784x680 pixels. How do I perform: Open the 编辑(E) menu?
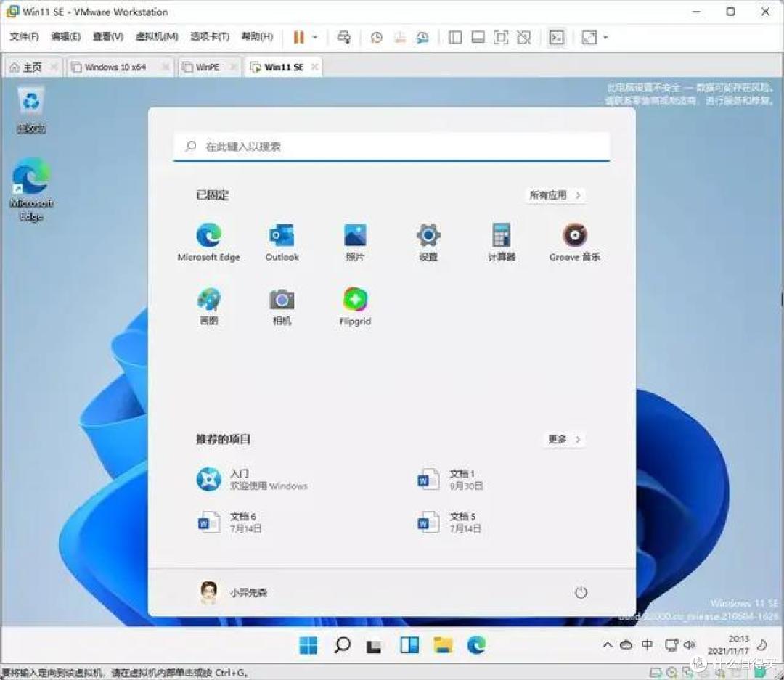pyautogui.click(x=65, y=36)
